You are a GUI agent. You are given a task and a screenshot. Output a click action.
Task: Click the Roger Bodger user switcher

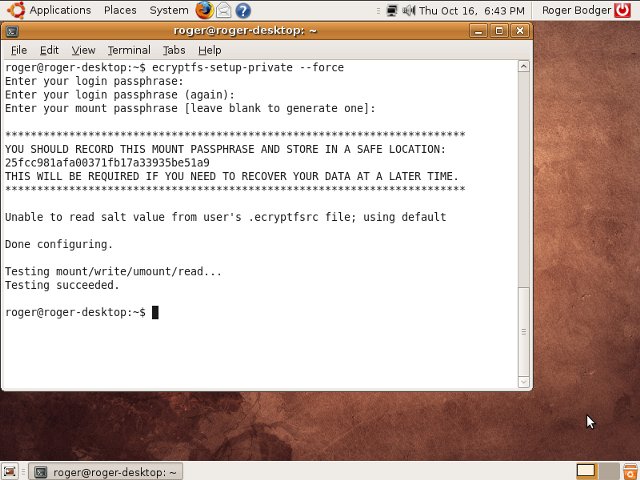tap(576, 10)
